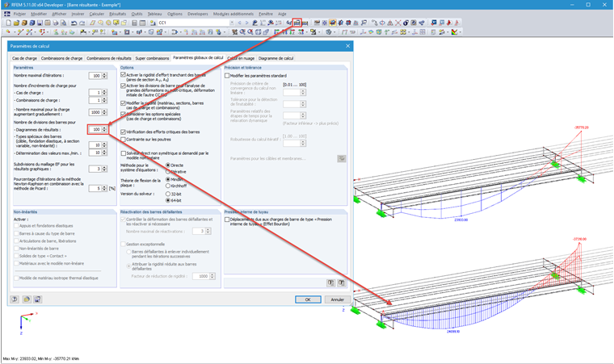614x364 pixels.
Task: Select Itérative equation method radio
Action: click(168, 172)
